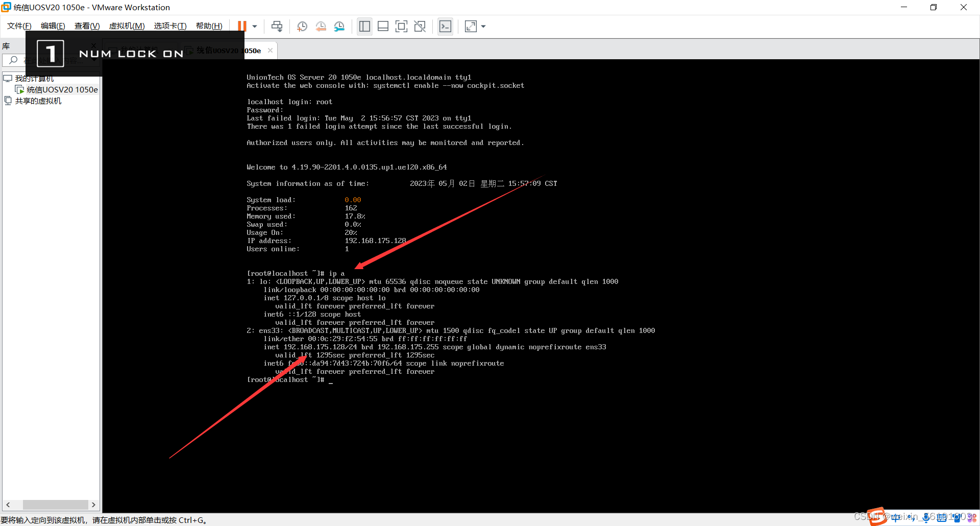Click library scrollbar left arrow

8,505
